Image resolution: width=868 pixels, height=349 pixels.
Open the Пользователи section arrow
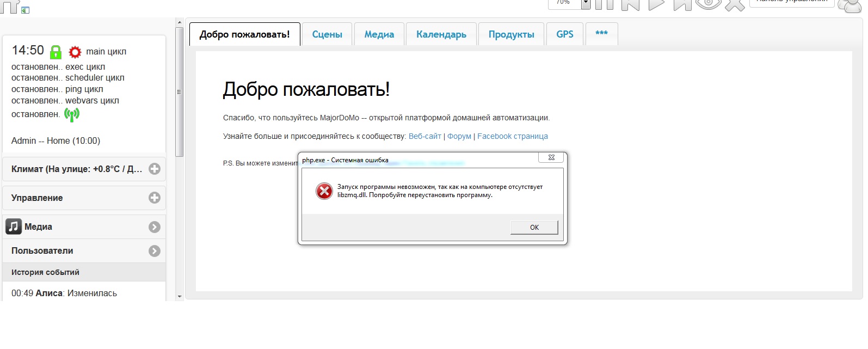click(155, 251)
